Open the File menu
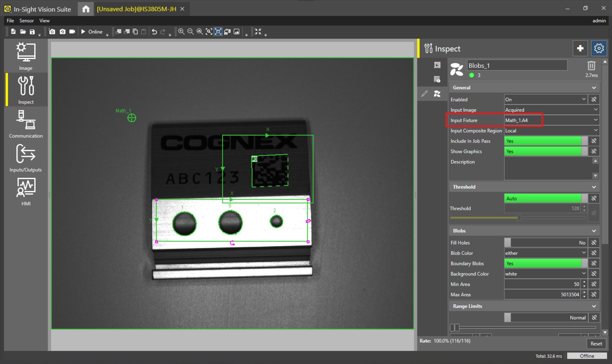 point(10,20)
